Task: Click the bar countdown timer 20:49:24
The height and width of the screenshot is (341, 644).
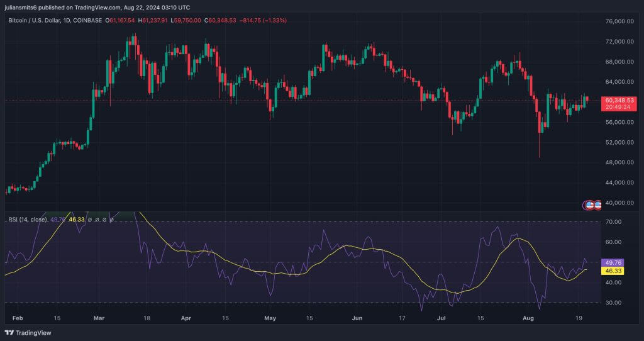Action: tap(619, 107)
